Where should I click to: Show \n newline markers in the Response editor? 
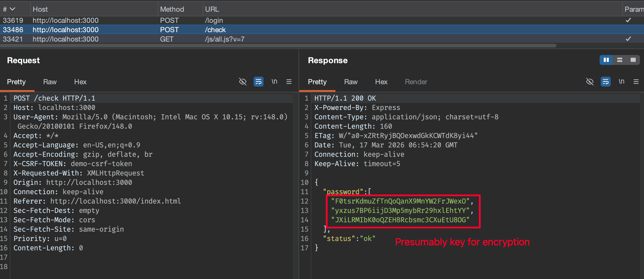pyautogui.click(x=621, y=82)
